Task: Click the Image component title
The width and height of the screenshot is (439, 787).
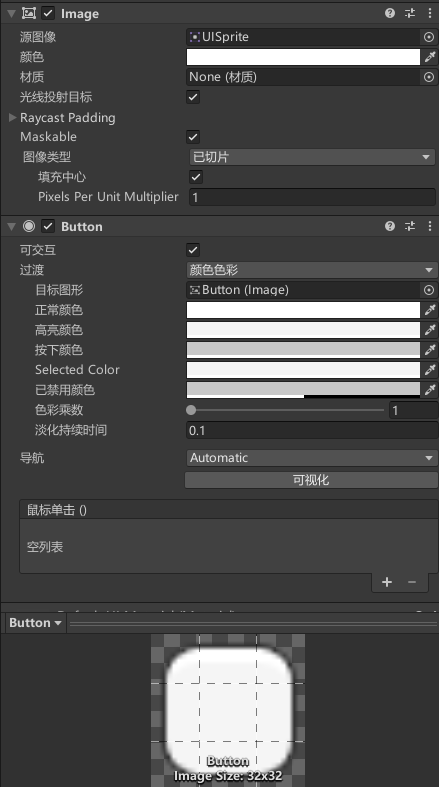Action: pyautogui.click(x=80, y=14)
